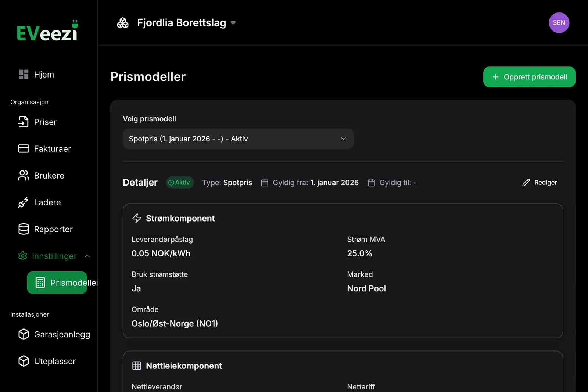Open the Velg prismodell dropdown
This screenshot has width=588, height=392.
click(x=238, y=139)
